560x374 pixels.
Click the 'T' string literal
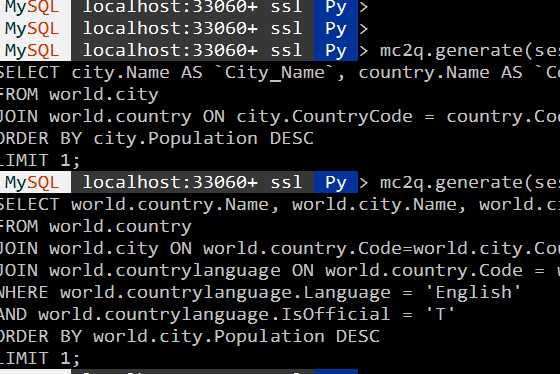point(440,315)
